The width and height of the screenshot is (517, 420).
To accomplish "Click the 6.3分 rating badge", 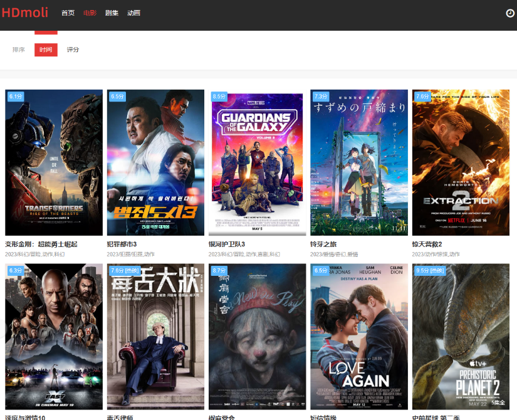I will tap(16, 271).
